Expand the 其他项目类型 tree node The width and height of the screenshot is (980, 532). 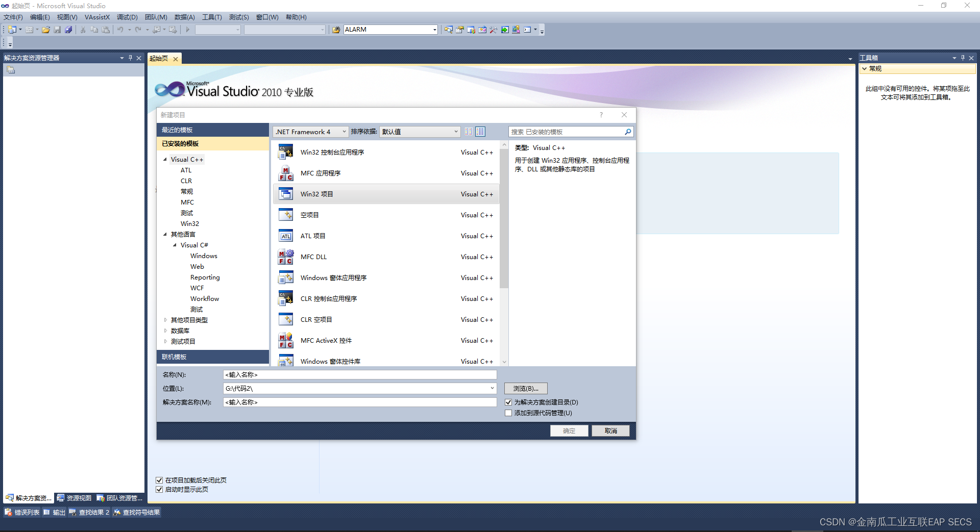pos(165,320)
